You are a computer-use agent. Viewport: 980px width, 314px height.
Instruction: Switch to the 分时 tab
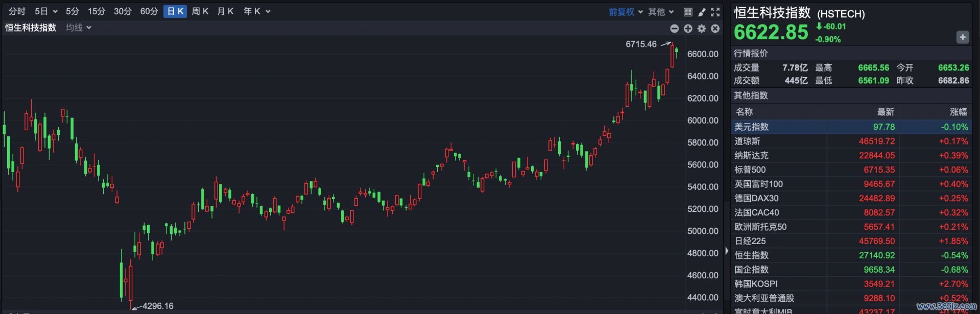(17, 11)
